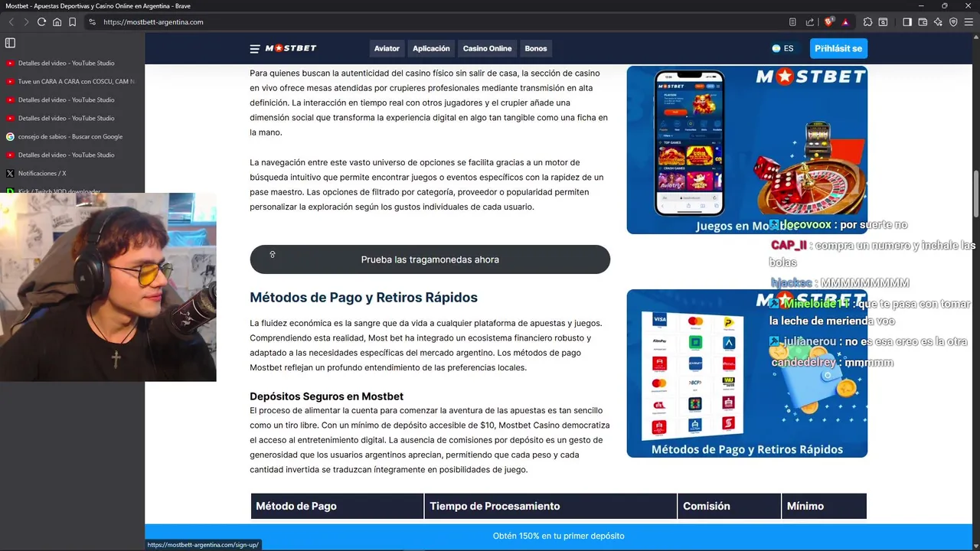This screenshot has height=551, width=980.
Task: Click the 'Přihlásit se' login button
Action: pos(838,48)
